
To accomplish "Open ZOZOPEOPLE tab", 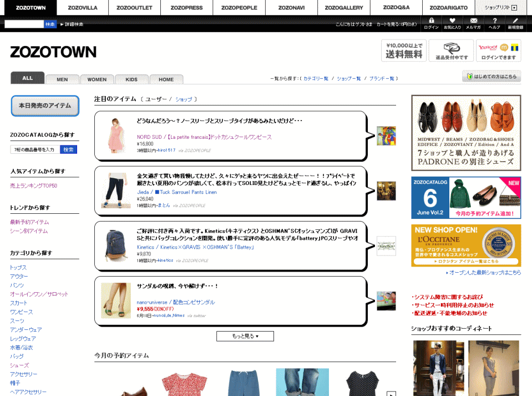I will [x=239, y=7].
